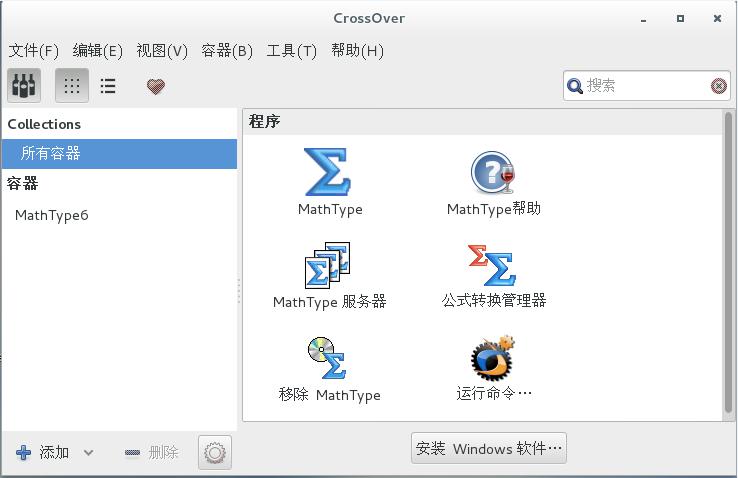
Task: Expand the 添加 dropdown arrow
Action: pos(88,453)
